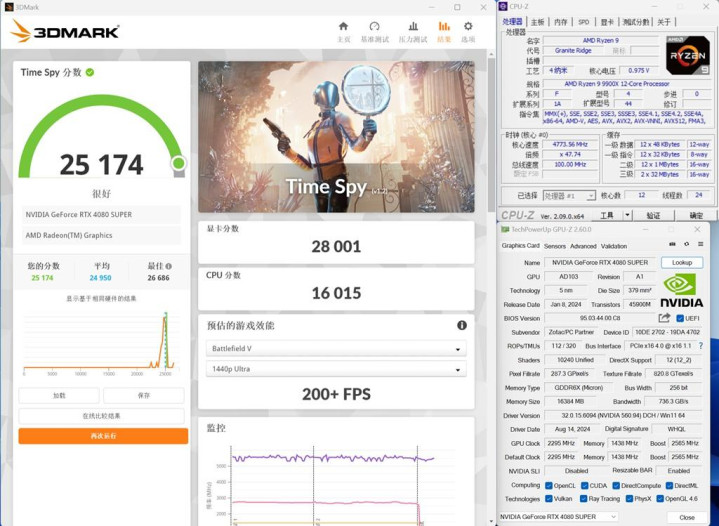Screen dimensions: 719x526
Task: Click the CPU-Z 验证 validate button
Action: [x=653, y=215]
